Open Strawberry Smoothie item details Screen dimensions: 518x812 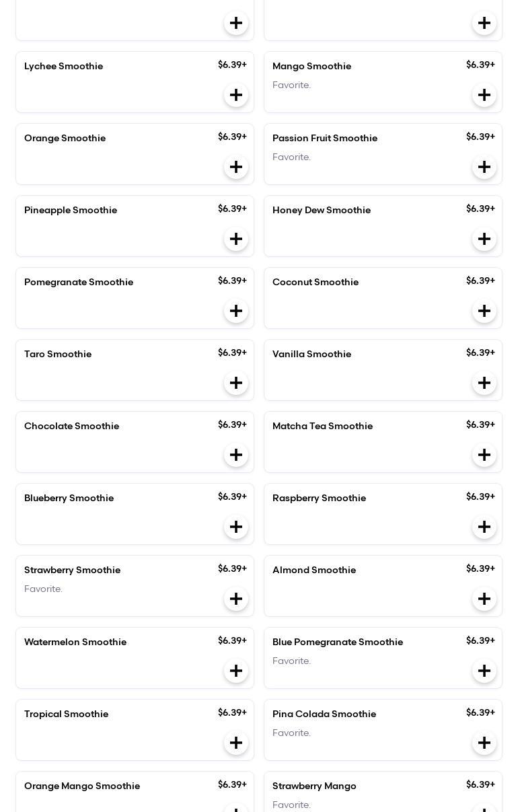pos(73,570)
